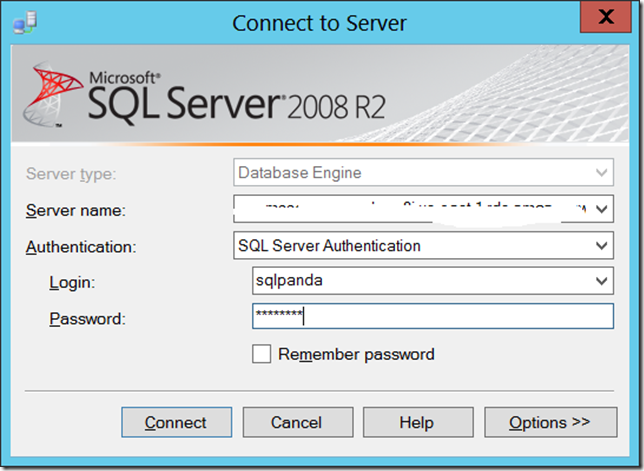Click the Connect to Server title bar

click(x=321, y=22)
